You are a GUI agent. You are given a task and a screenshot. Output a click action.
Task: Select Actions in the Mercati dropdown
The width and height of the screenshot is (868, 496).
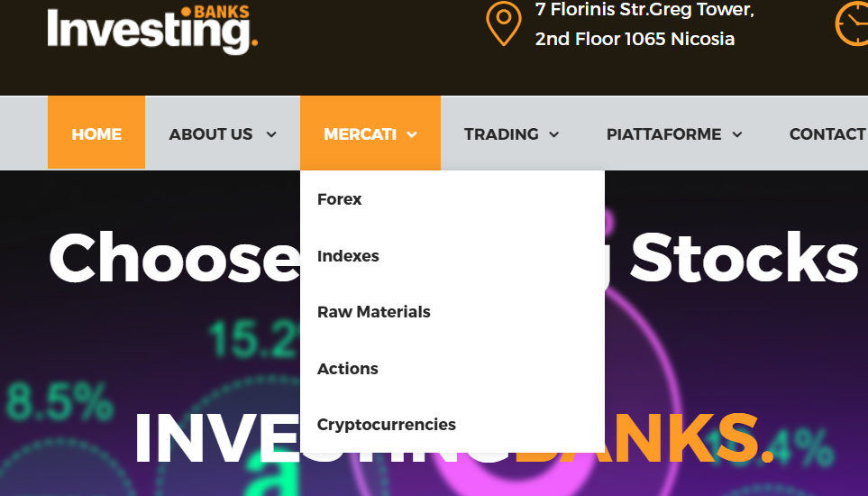click(x=347, y=369)
